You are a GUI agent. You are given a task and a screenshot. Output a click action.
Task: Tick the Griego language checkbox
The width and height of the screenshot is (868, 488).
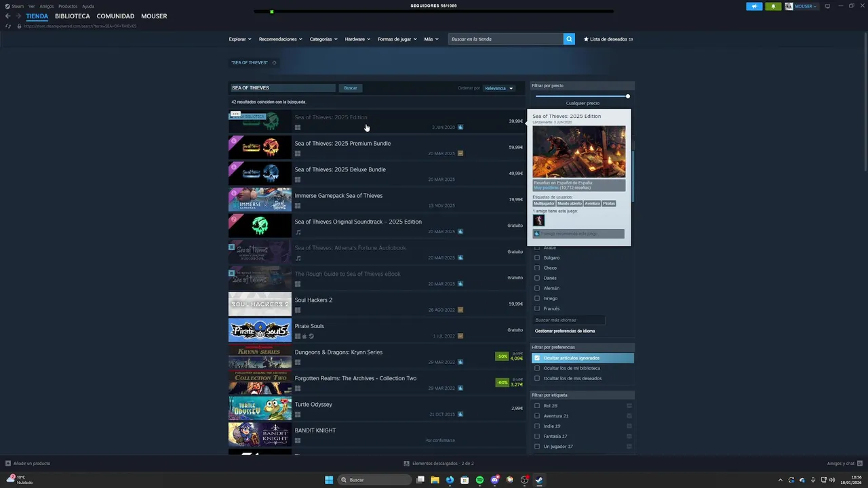point(537,298)
